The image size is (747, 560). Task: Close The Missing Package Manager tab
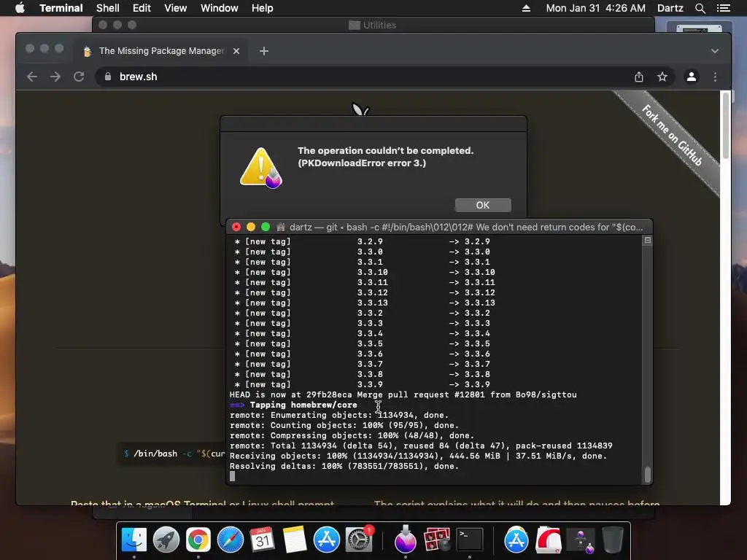(236, 51)
